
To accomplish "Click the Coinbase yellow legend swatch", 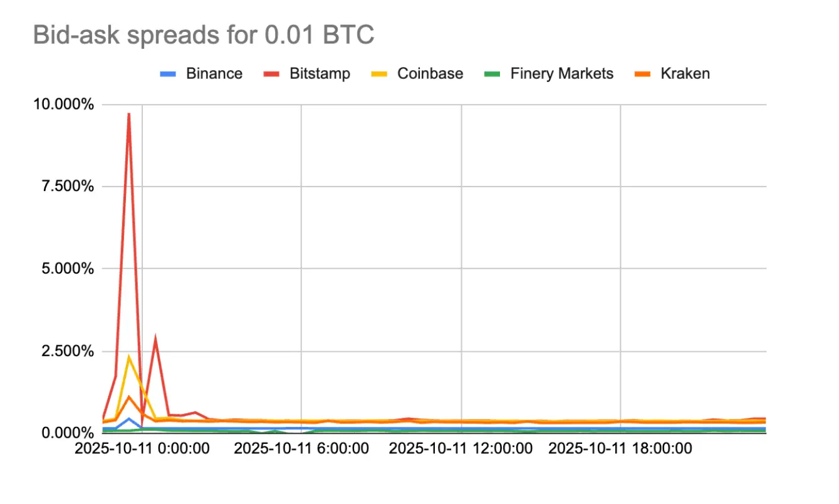I will pyautogui.click(x=380, y=74).
